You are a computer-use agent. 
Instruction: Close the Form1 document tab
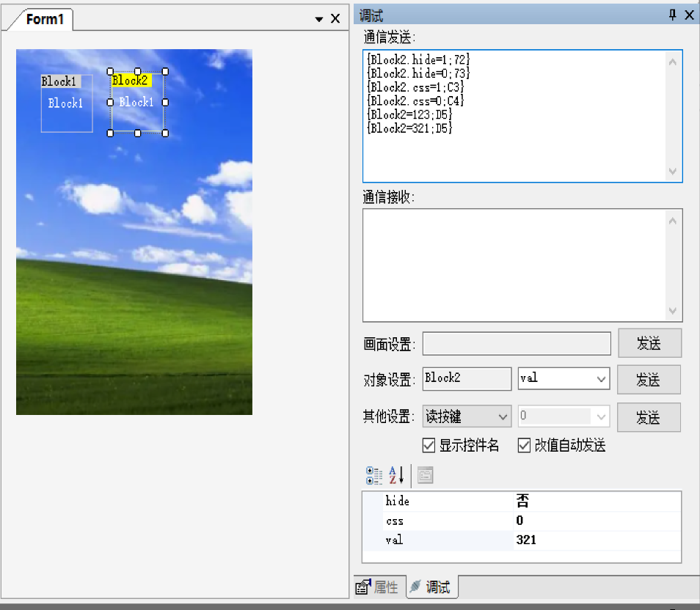point(335,19)
